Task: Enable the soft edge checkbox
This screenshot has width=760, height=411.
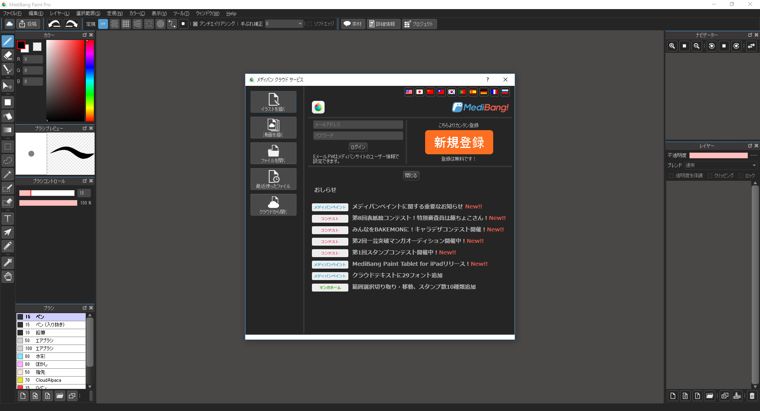Action: click(x=310, y=24)
